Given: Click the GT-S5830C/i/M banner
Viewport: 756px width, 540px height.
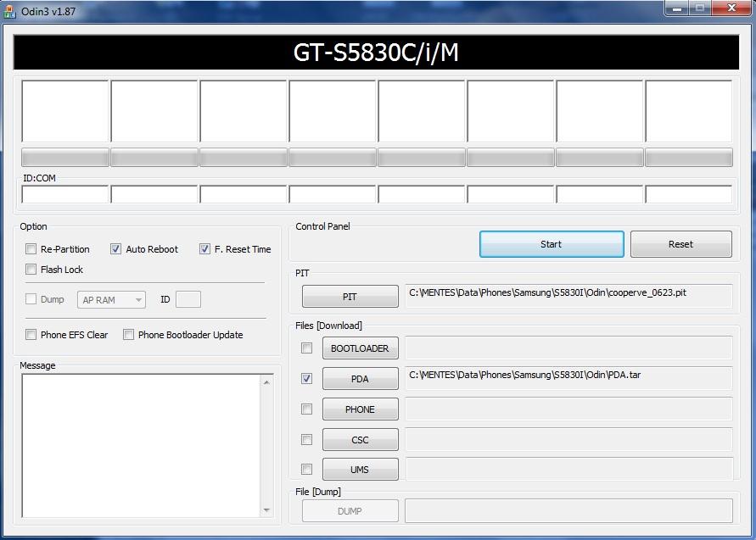Looking at the screenshot, I should click(x=376, y=52).
